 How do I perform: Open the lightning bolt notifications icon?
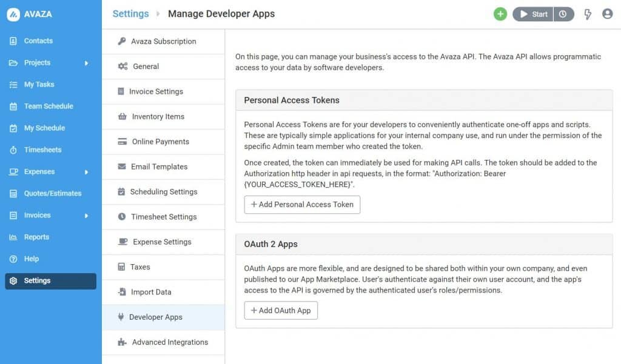point(587,14)
